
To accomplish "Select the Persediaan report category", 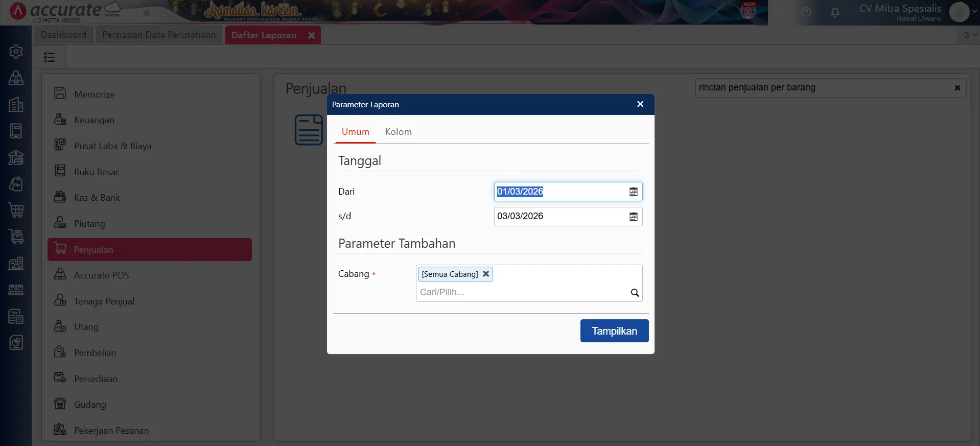I will point(150,379).
